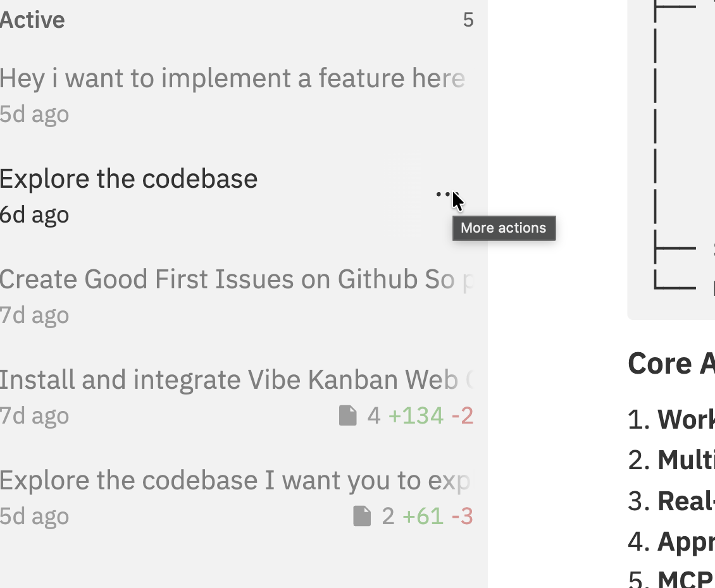
Task: Click the "7d ago" timestamp under Create Good First Issues
Action: [x=34, y=315]
